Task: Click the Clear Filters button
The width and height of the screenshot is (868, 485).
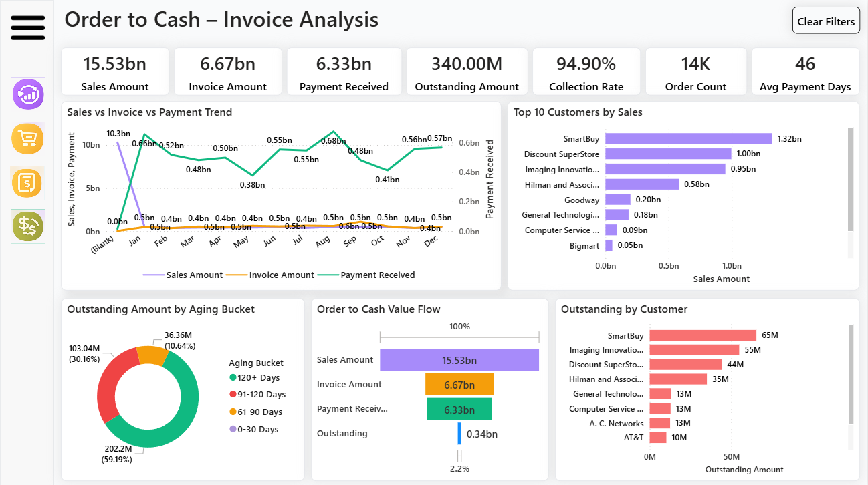Action: (826, 21)
